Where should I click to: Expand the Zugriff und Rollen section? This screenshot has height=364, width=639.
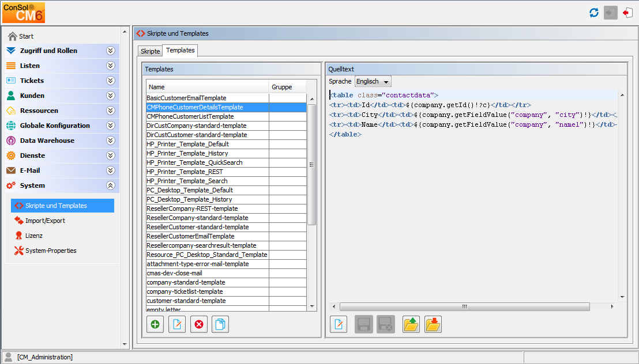click(111, 51)
